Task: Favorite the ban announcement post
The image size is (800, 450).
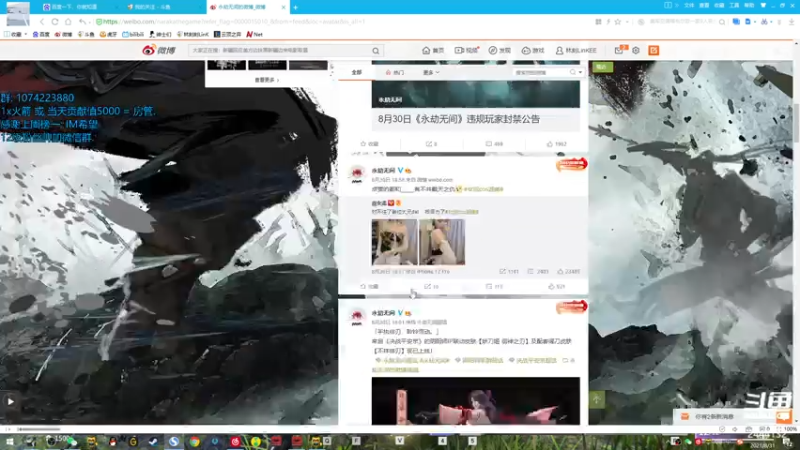Action: click(370, 144)
